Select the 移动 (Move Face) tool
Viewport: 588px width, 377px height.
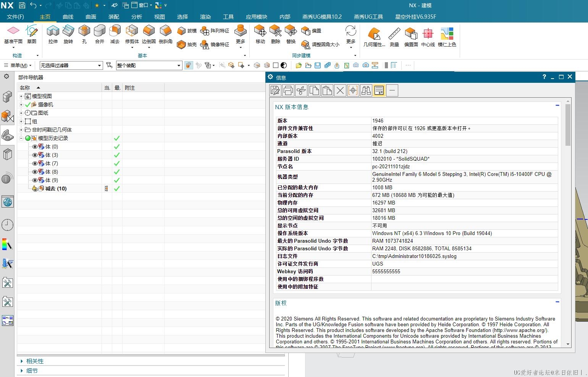pos(260,34)
